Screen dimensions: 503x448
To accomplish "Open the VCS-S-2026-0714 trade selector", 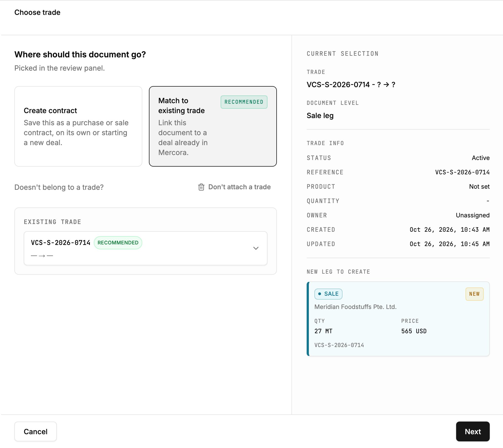I will tap(146, 248).
